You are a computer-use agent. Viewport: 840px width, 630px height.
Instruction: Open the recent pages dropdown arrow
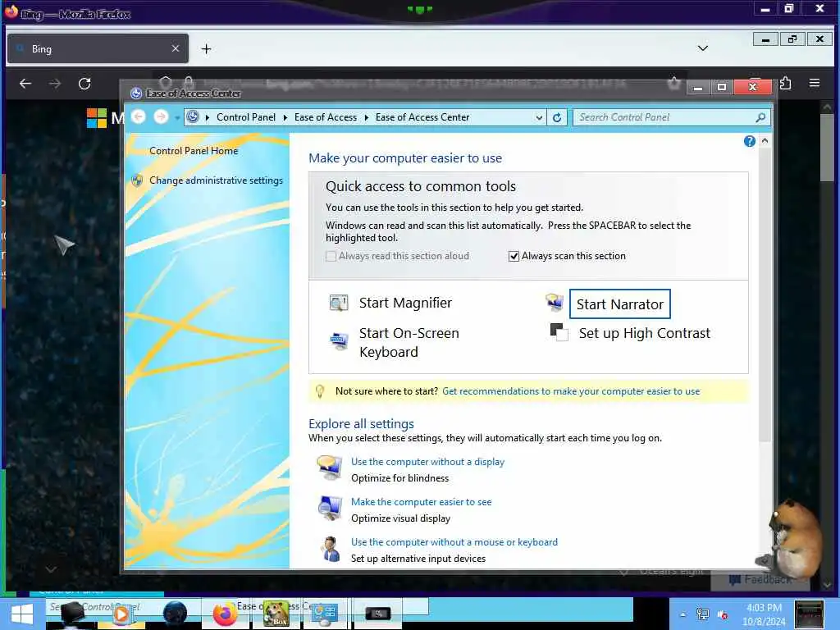click(177, 117)
